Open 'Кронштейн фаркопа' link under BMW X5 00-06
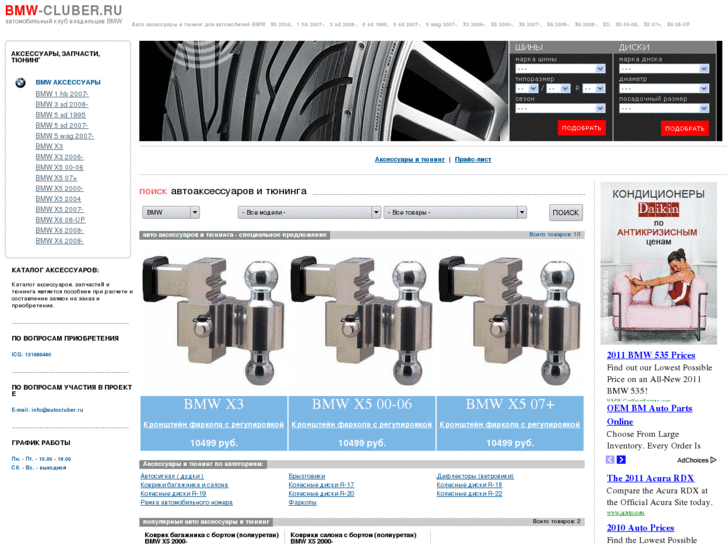 362,424
